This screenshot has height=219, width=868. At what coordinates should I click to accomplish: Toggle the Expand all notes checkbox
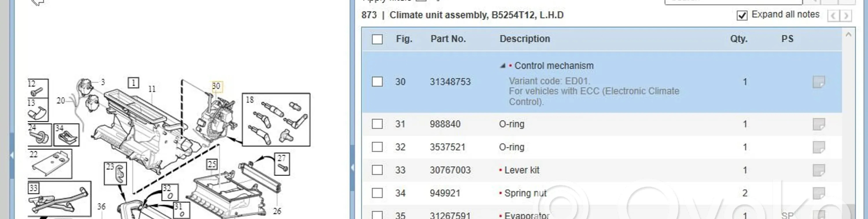pyautogui.click(x=742, y=16)
